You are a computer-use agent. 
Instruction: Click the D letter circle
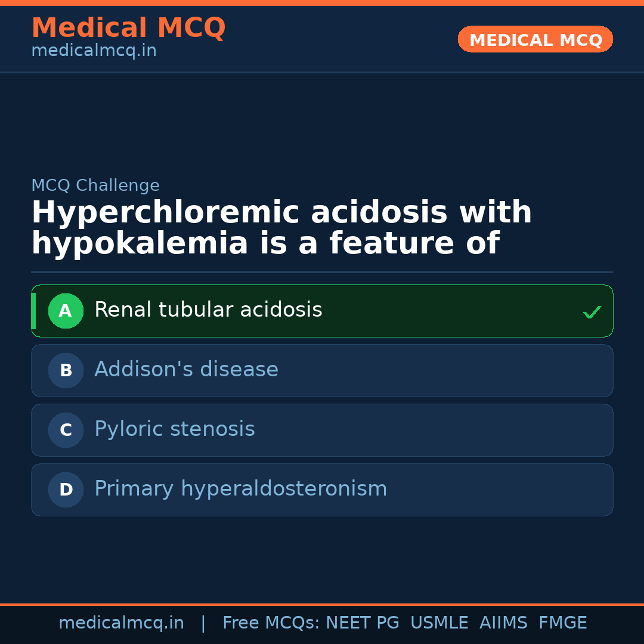(x=66, y=490)
